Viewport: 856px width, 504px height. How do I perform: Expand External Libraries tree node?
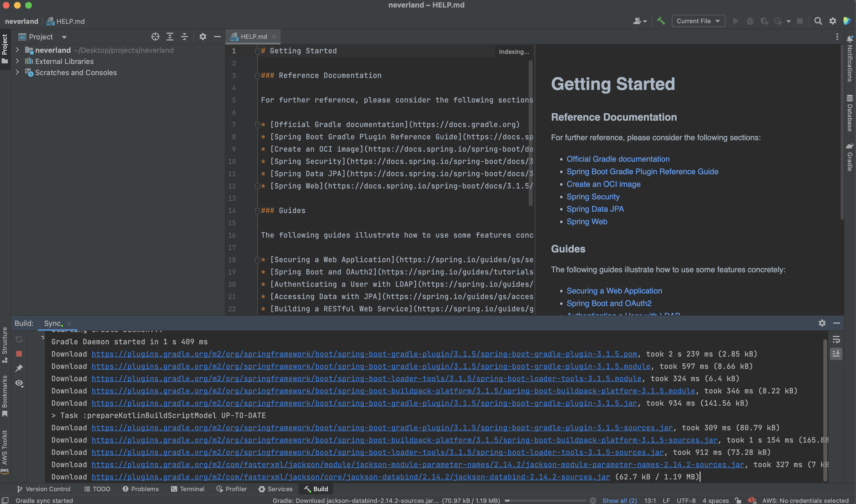[x=17, y=61]
